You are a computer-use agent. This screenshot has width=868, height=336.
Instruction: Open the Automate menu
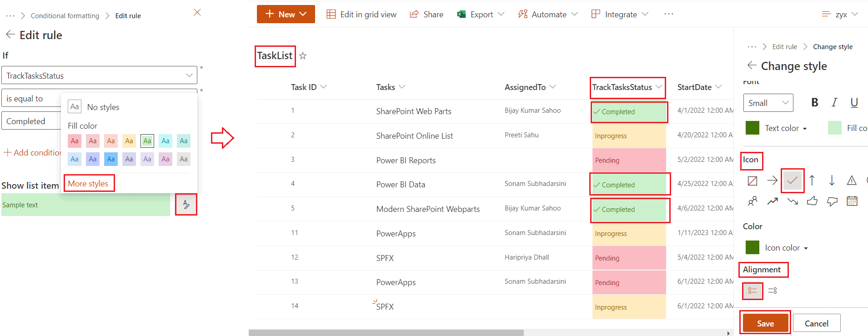point(548,15)
